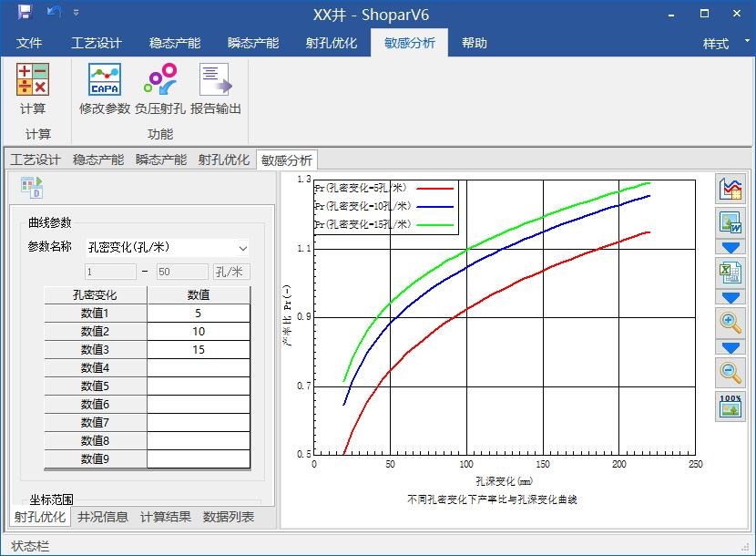The image size is (756, 556).
Task: Export chart to Word document
Action: pyautogui.click(x=730, y=223)
